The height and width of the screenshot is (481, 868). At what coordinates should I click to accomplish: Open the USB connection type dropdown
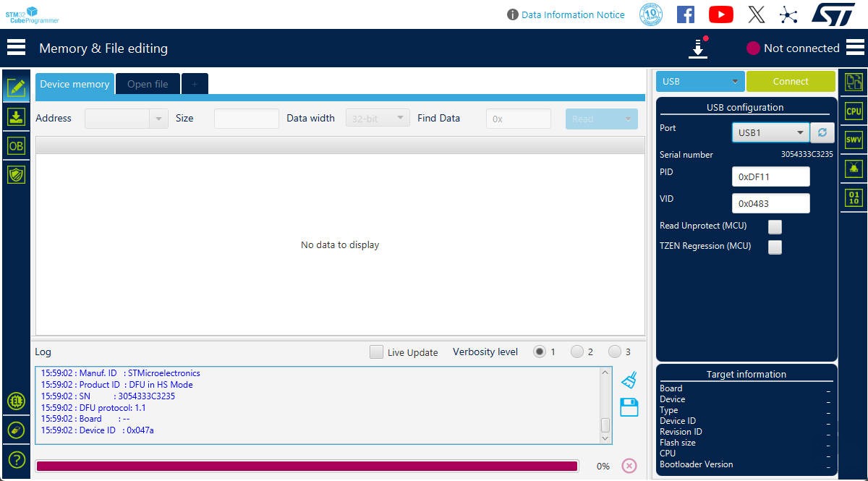coord(700,81)
